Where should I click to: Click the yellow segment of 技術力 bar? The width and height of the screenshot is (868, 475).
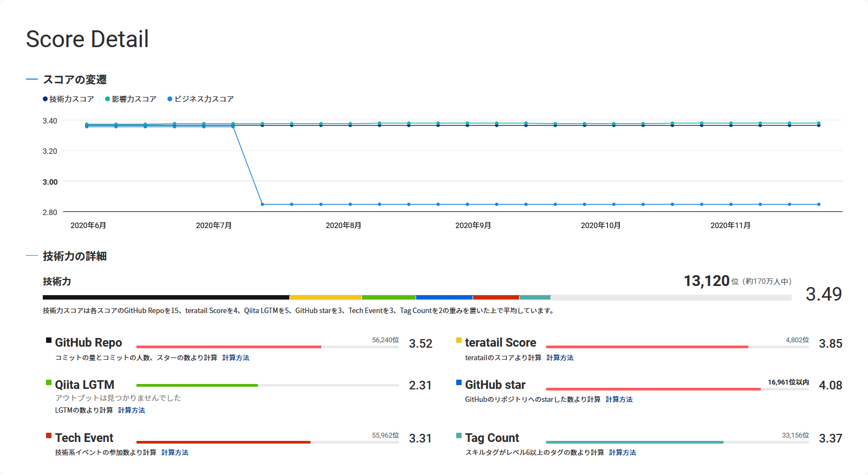point(325,297)
